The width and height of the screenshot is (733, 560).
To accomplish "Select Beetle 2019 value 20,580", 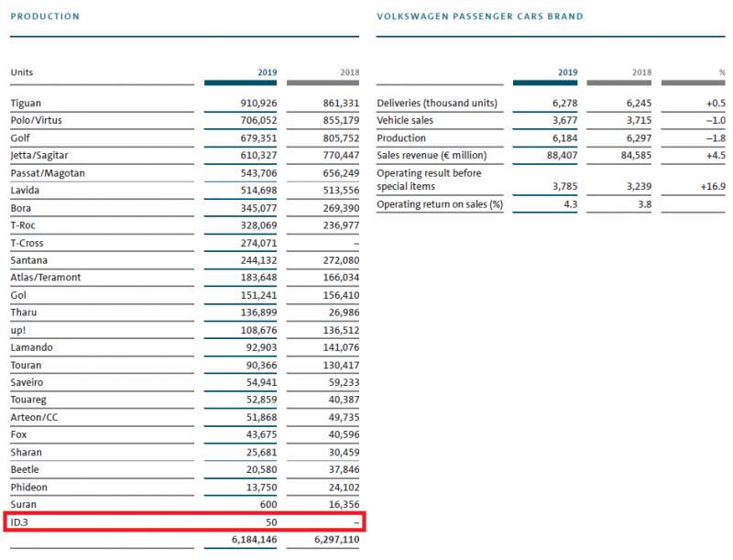I will coord(261,470).
